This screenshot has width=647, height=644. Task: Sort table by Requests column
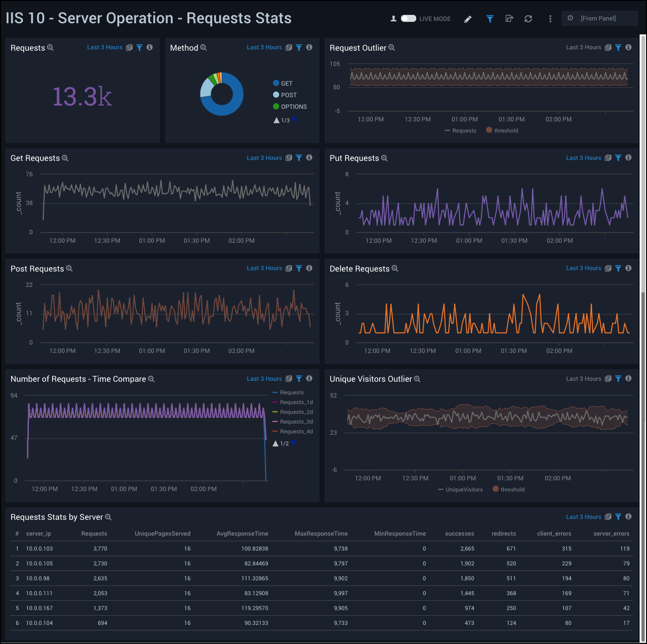click(94, 534)
